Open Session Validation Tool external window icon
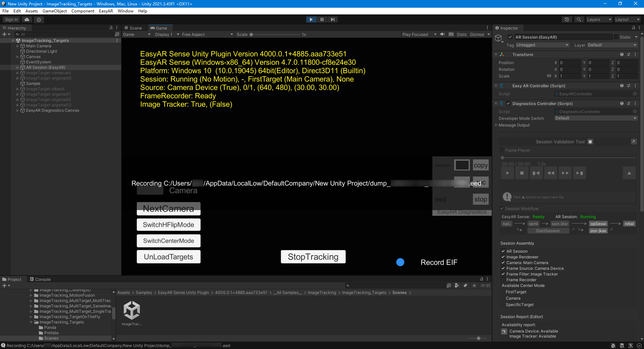Image resolution: width=644 pixels, height=349 pixels. [x=633, y=142]
